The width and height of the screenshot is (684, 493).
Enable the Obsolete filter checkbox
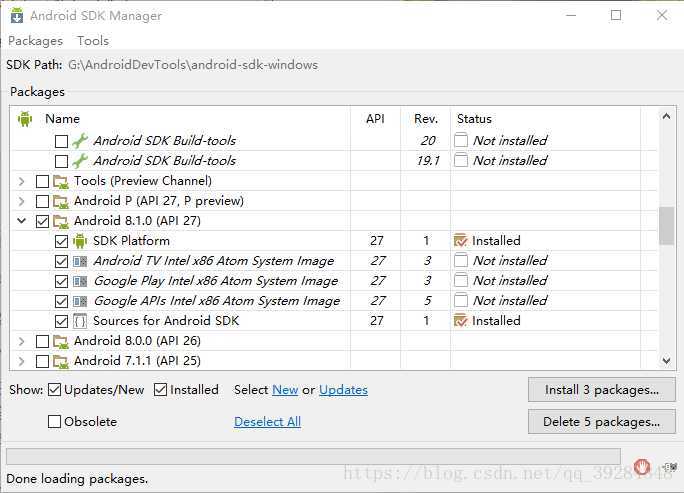pyautogui.click(x=54, y=421)
